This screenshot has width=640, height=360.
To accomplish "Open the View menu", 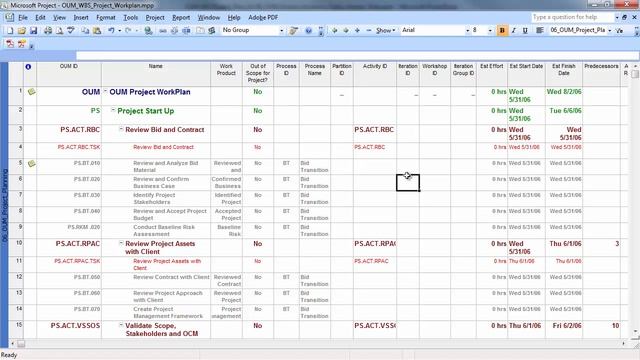I will (59, 18).
